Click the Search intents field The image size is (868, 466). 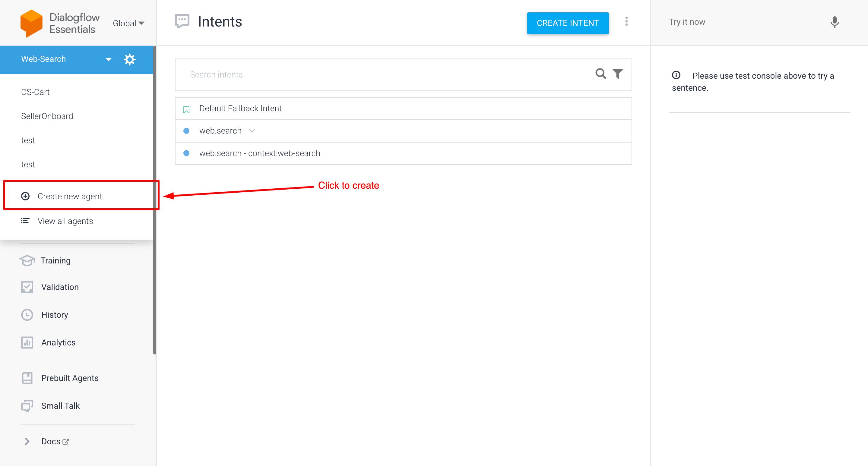pyautogui.click(x=384, y=74)
